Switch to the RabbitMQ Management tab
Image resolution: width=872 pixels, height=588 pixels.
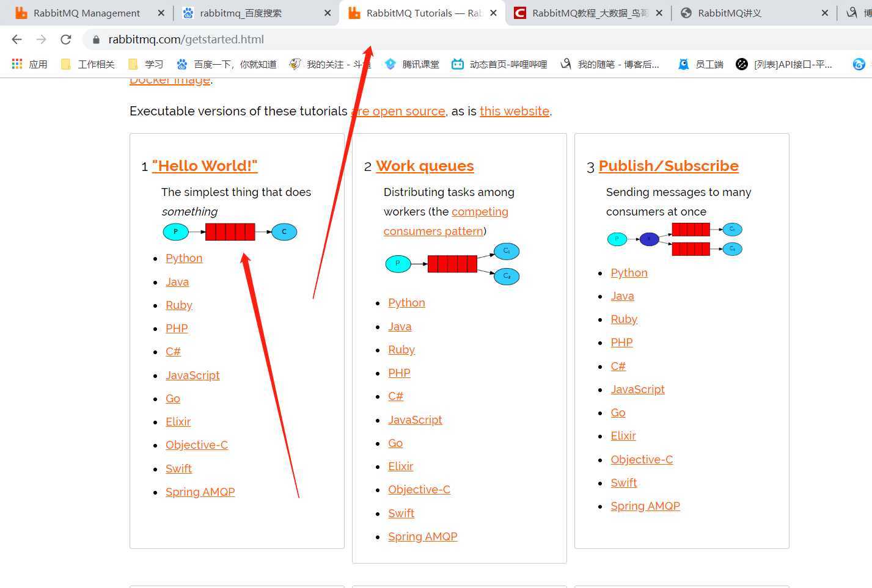click(x=86, y=13)
